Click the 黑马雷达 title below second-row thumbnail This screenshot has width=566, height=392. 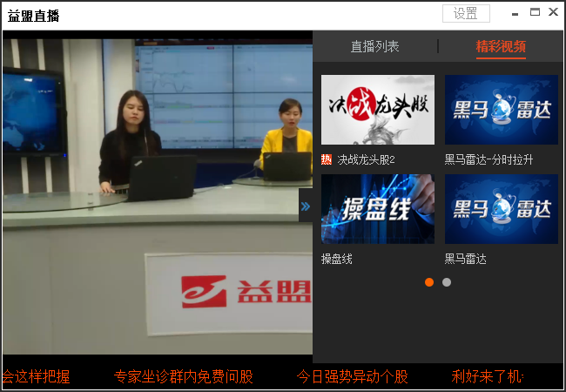(x=465, y=259)
